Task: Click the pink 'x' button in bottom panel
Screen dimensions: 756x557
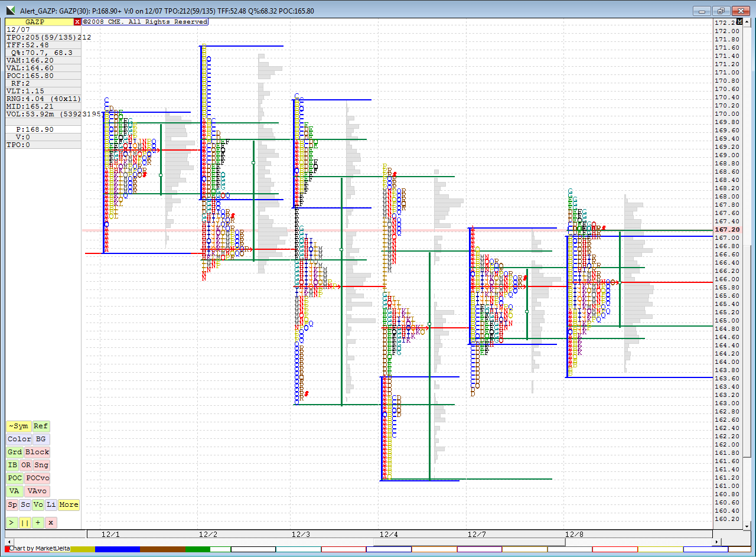Action: (x=51, y=522)
